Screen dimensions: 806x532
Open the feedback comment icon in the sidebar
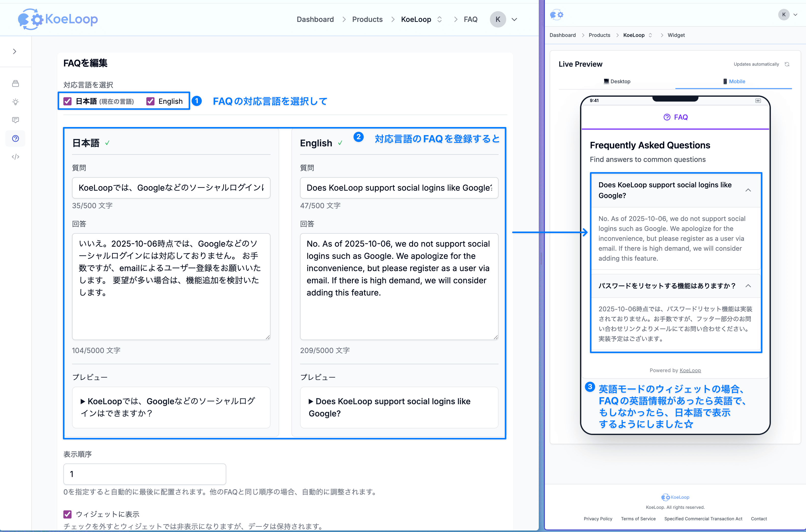click(x=15, y=120)
